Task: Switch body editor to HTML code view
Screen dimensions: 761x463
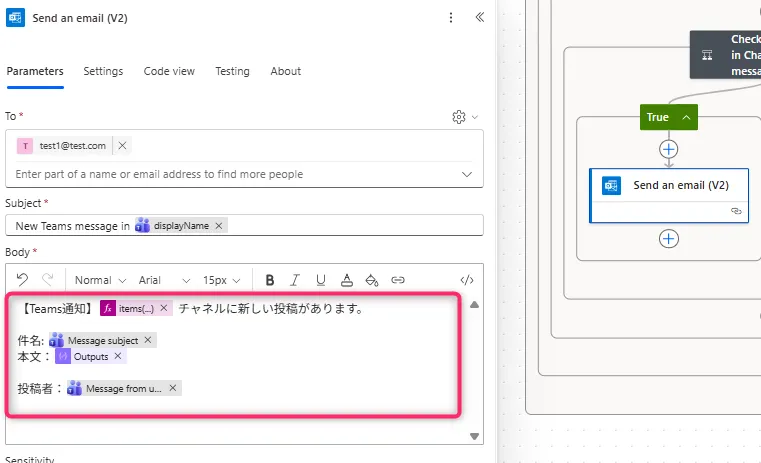Action: (466, 280)
